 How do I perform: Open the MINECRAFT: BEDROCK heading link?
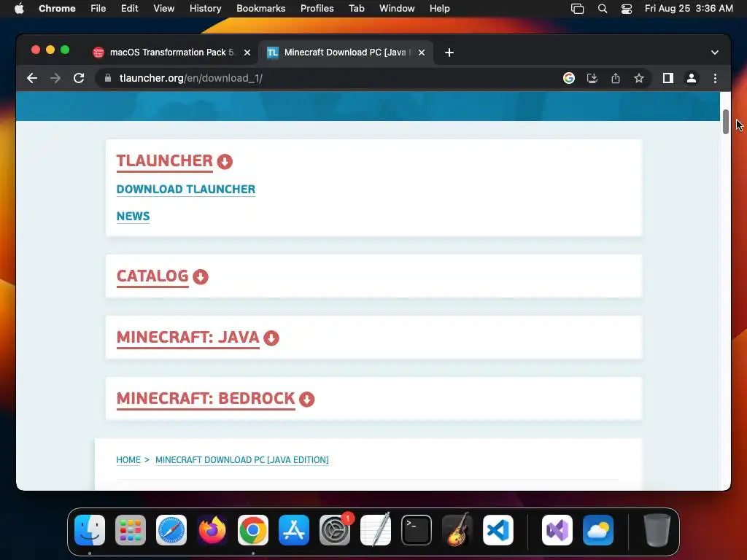[x=206, y=399]
